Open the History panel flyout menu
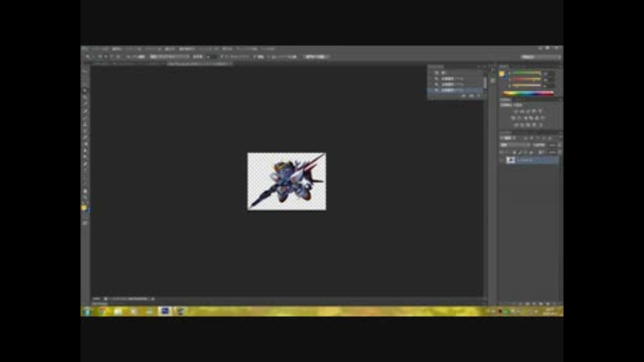 (484, 66)
